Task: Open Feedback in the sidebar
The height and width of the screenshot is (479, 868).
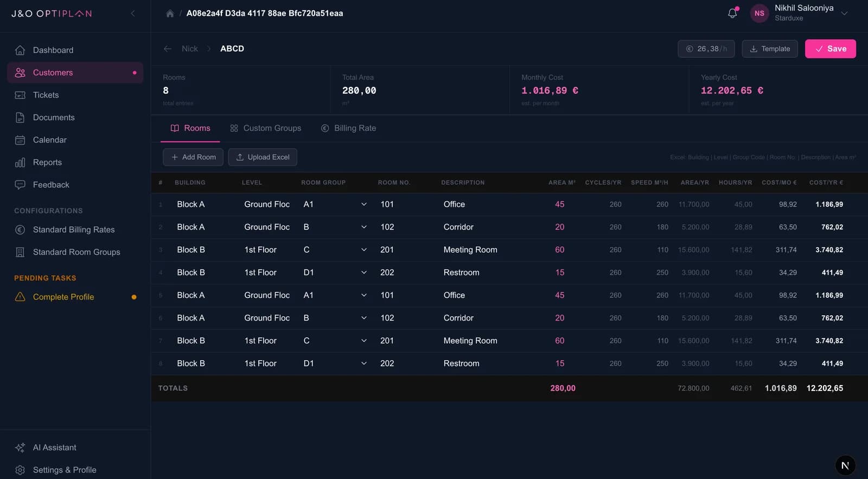Action: click(x=75, y=185)
